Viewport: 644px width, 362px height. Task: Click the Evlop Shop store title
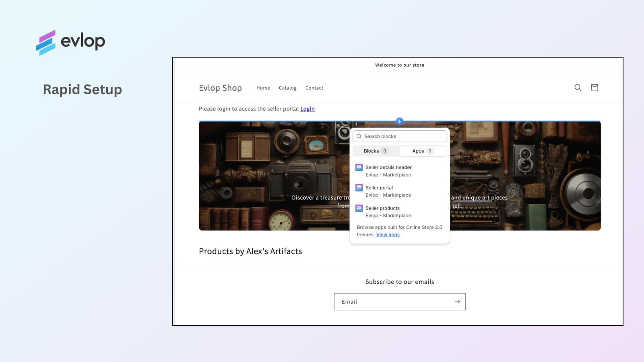pyautogui.click(x=220, y=88)
